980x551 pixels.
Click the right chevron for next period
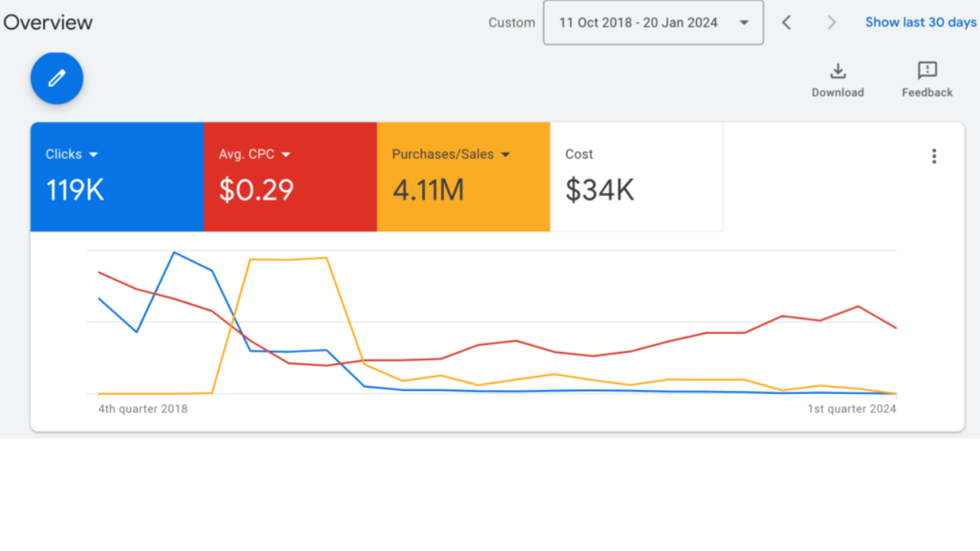831,23
